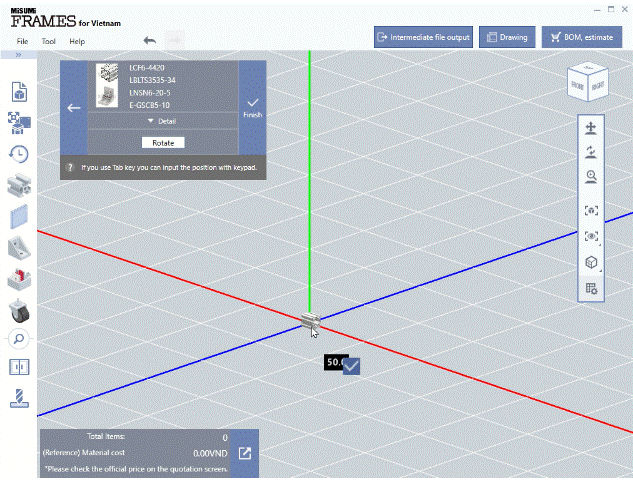Expand the left sidebar with double chevron
Screen dimensions: 633x480
coord(19,55)
